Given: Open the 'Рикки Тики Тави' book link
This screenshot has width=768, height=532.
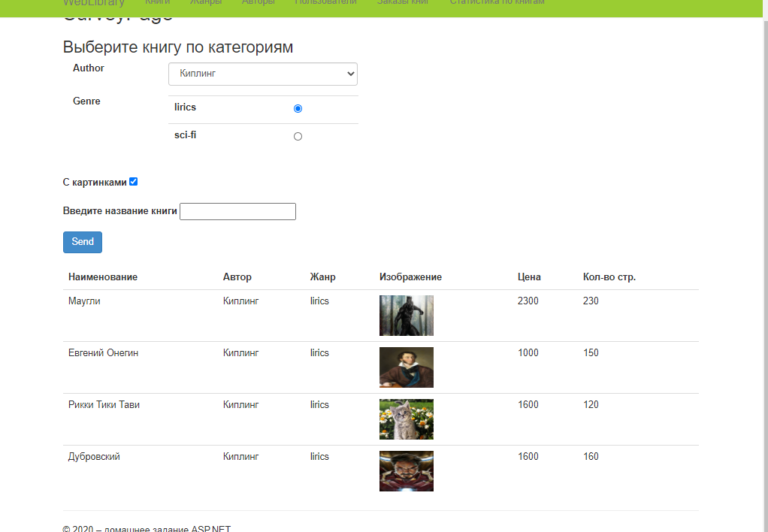Looking at the screenshot, I should tap(104, 404).
